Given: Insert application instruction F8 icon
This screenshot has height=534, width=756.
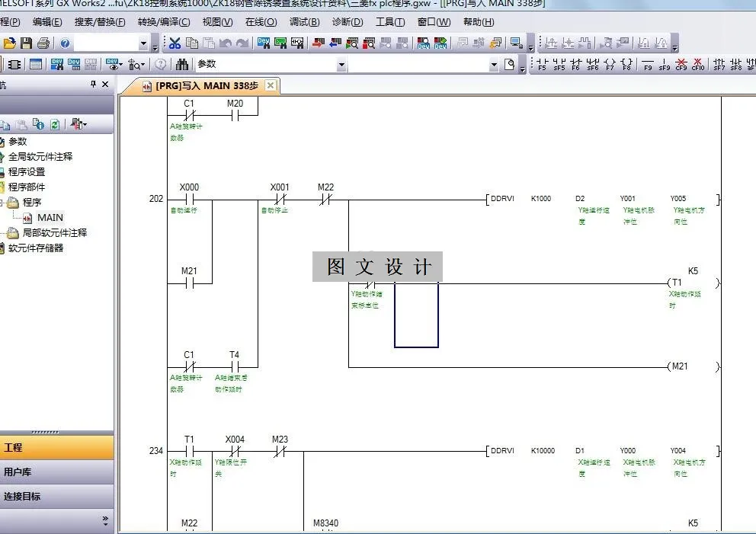Looking at the screenshot, I should (x=626, y=64).
